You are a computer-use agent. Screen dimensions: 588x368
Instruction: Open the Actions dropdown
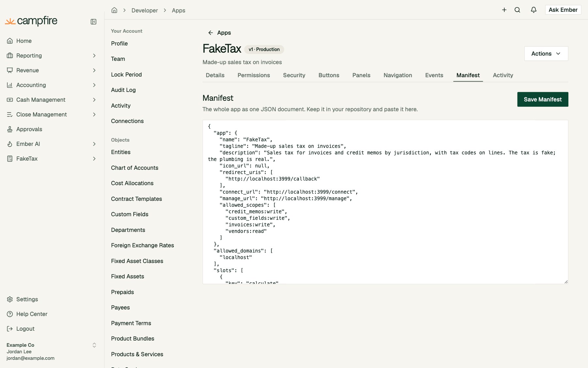[546, 54]
